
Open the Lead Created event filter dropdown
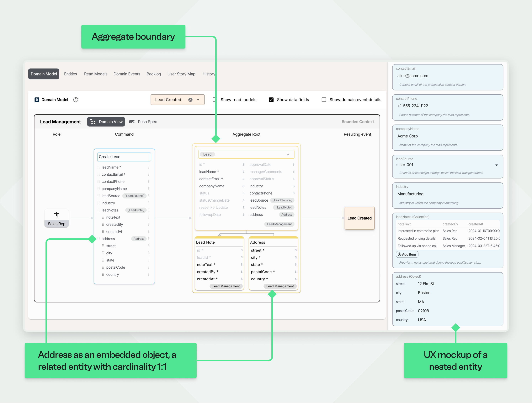[x=198, y=100]
